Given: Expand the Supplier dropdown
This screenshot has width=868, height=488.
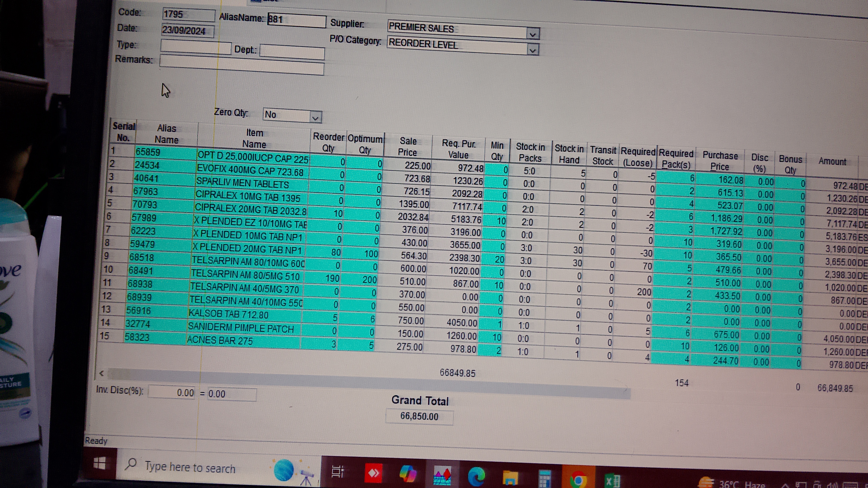Looking at the screenshot, I should coord(532,34).
